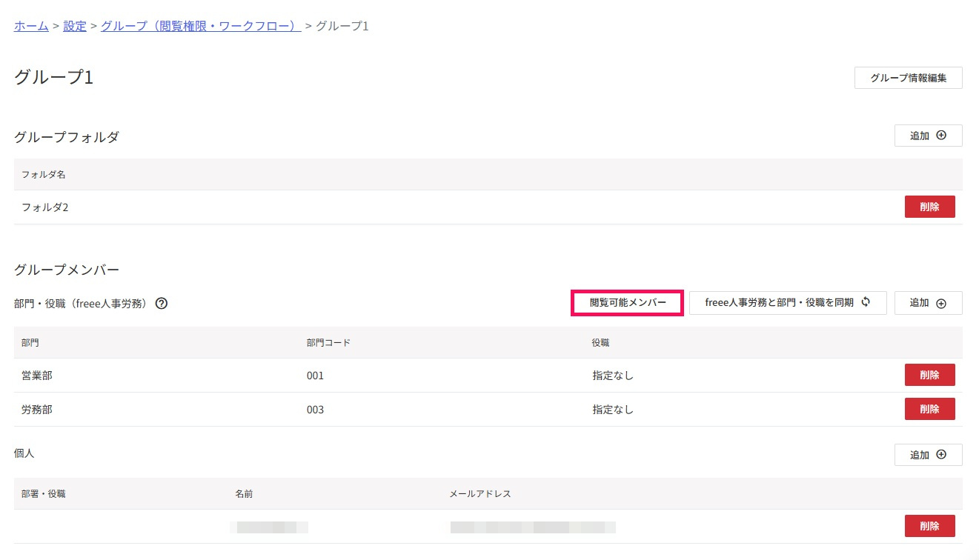Viewport: 979px width, 560px height.
Task: Click the フォルダ名 column header
Action: click(x=44, y=175)
